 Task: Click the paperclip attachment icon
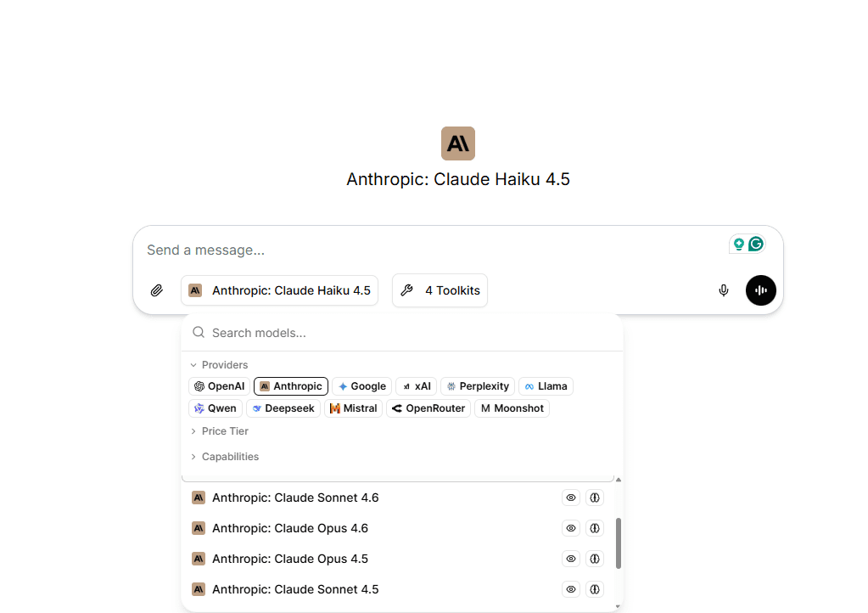[x=157, y=290]
